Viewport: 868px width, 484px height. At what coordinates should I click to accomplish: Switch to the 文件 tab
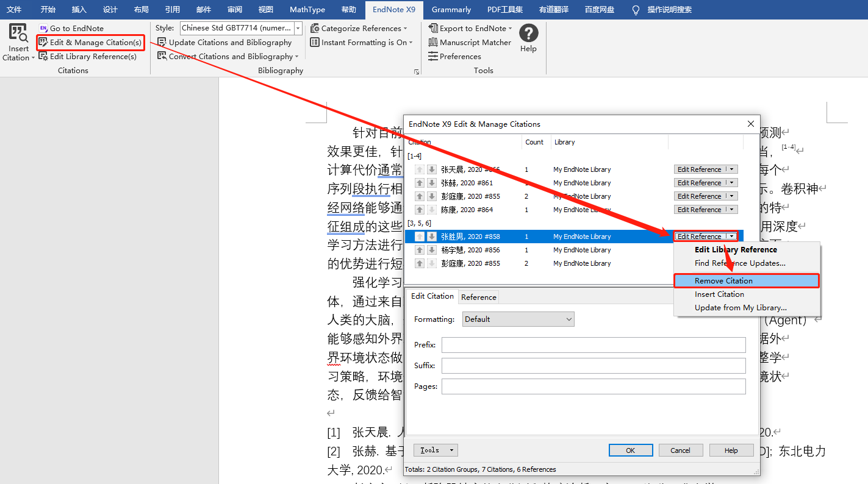[14, 10]
